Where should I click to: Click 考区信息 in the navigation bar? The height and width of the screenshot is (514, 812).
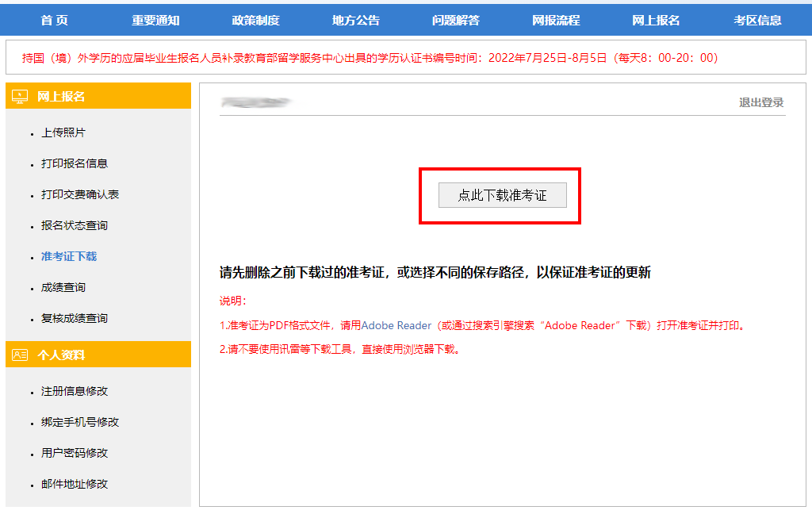(x=757, y=21)
